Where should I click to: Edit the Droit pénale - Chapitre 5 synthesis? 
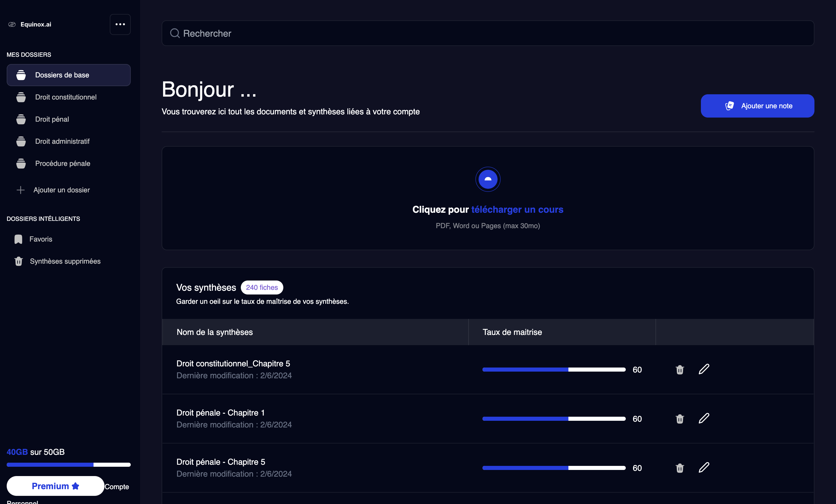pos(704,467)
